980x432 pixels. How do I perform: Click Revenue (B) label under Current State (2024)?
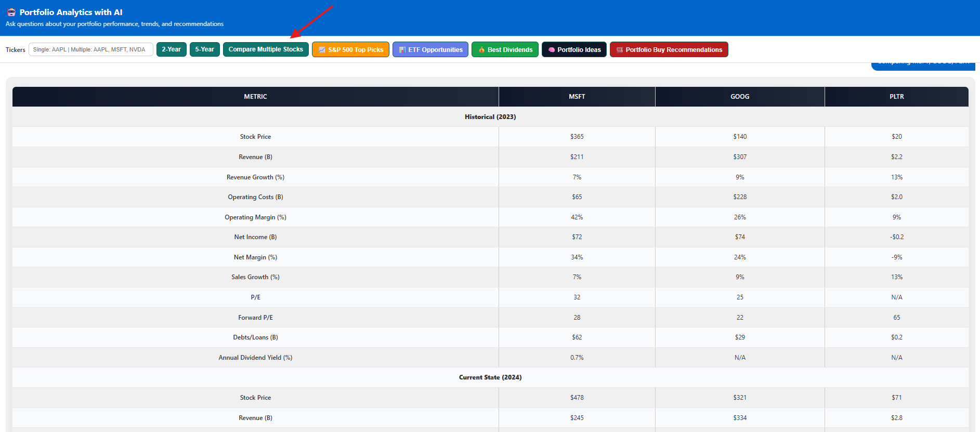[x=255, y=418]
